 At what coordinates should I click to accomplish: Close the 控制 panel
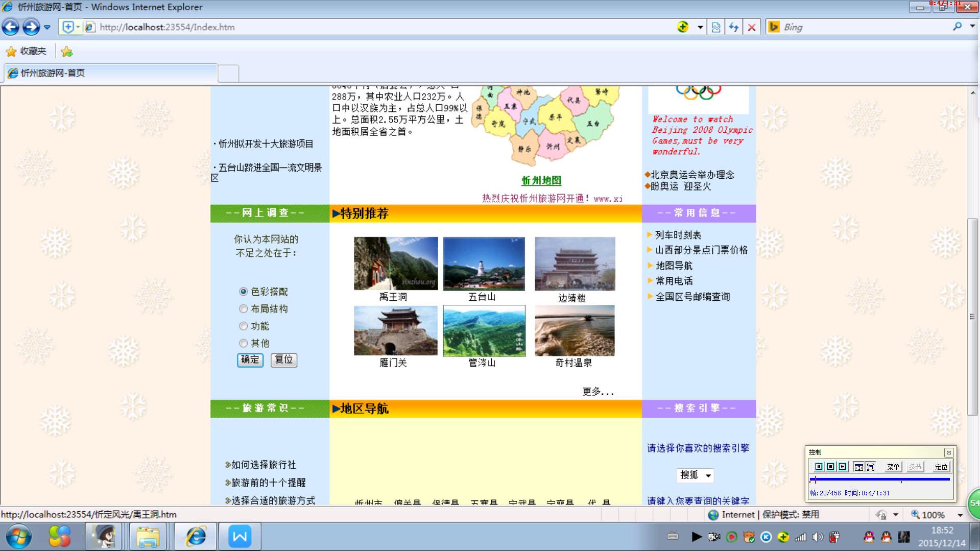tap(949, 452)
